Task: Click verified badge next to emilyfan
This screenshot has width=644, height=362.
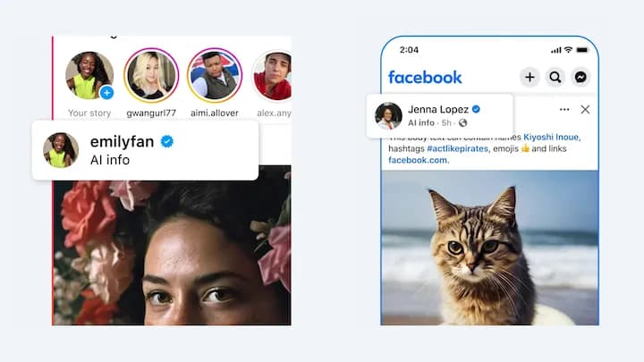Action: tap(166, 141)
